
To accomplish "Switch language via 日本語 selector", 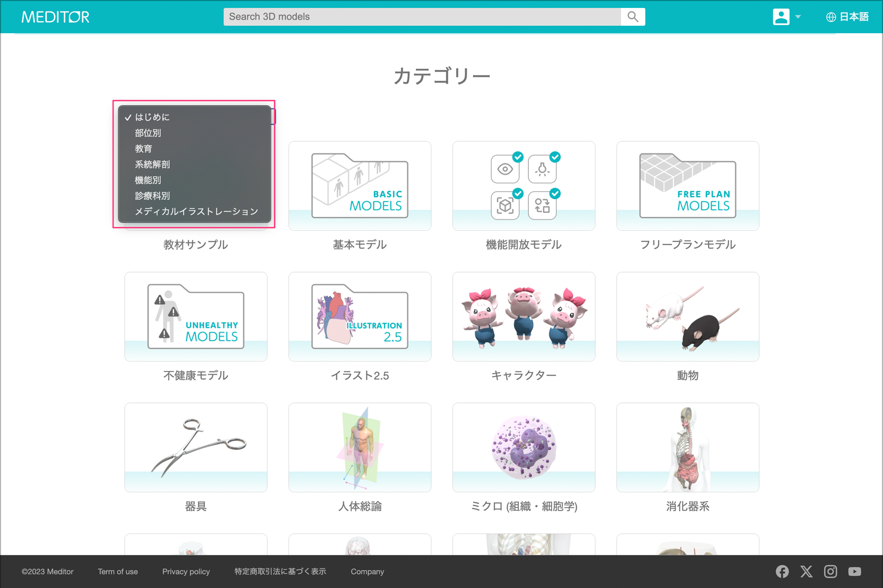I will tap(847, 17).
